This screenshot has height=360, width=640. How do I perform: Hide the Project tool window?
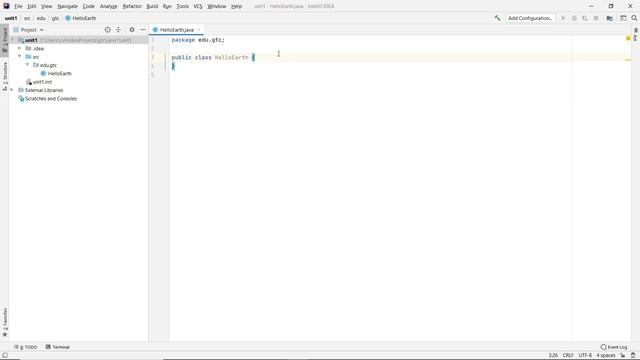tap(142, 30)
